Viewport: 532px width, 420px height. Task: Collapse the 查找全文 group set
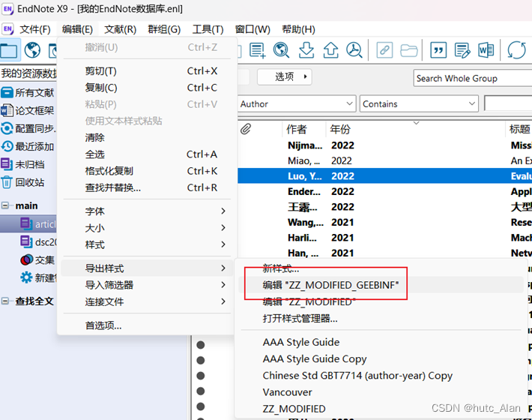tap(4, 301)
